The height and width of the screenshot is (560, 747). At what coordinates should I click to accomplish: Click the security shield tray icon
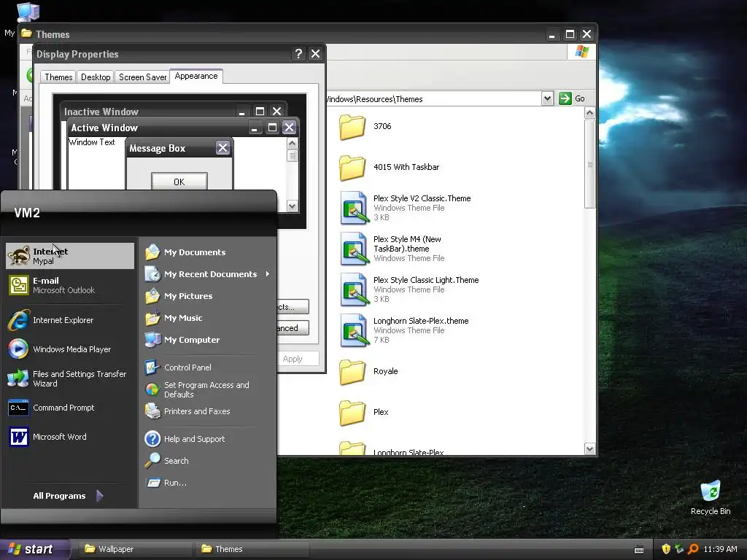[666, 549]
